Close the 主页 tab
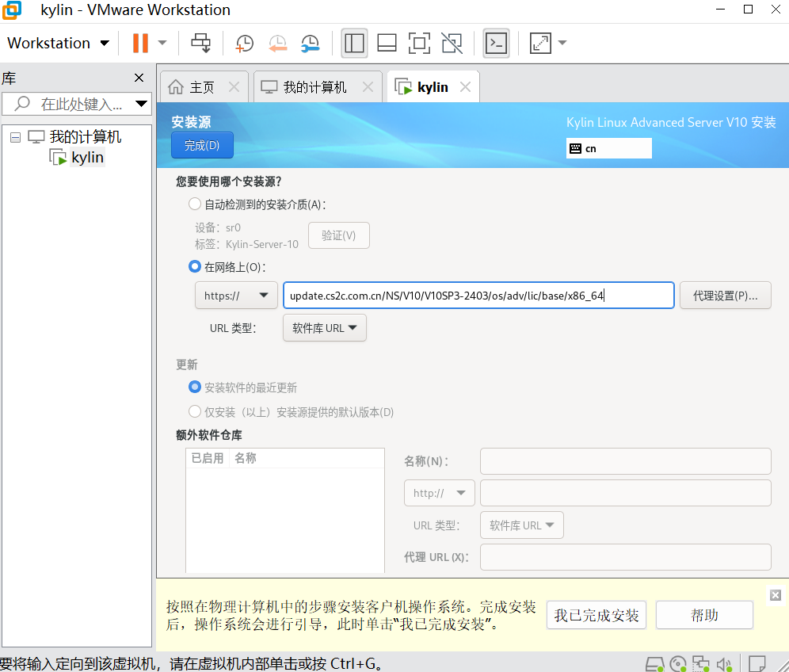This screenshot has height=672, width=789. (x=234, y=87)
